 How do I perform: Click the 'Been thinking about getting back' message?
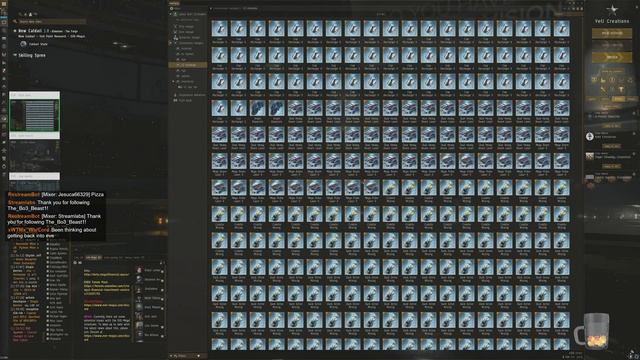click(x=52, y=233)
